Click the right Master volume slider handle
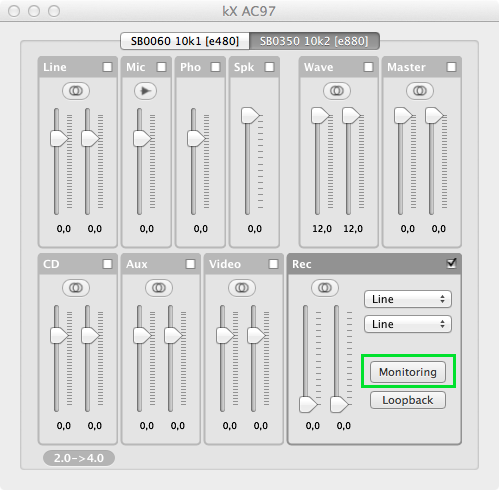Viewport: 499px width, 490px height. point(434,115)
